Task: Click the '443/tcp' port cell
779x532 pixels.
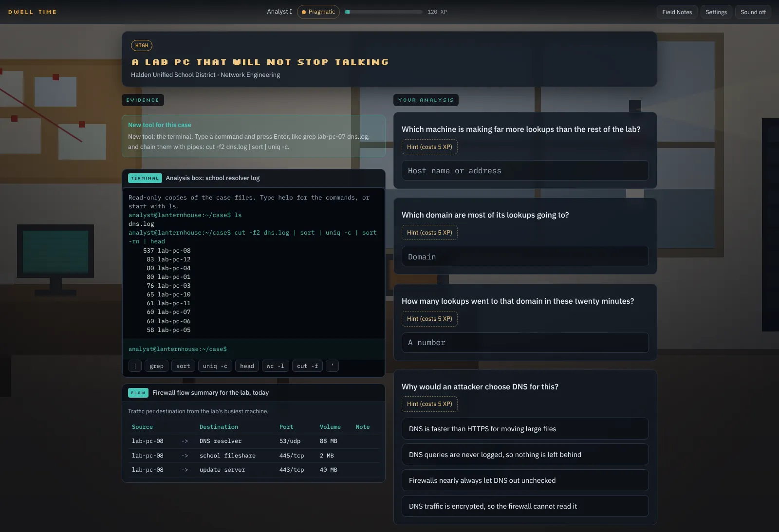Action: [292, 470]
